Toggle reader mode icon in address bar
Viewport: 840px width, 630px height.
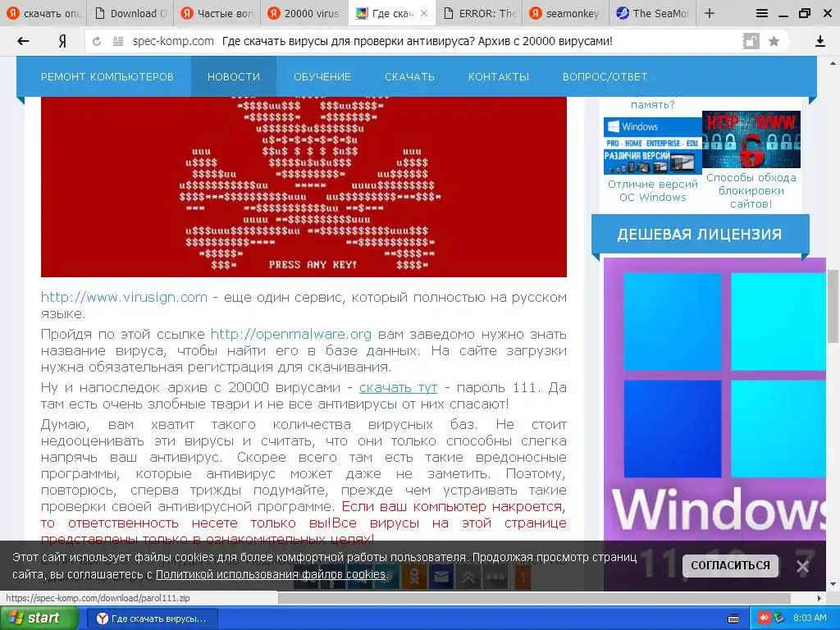[x=118, y=41]
